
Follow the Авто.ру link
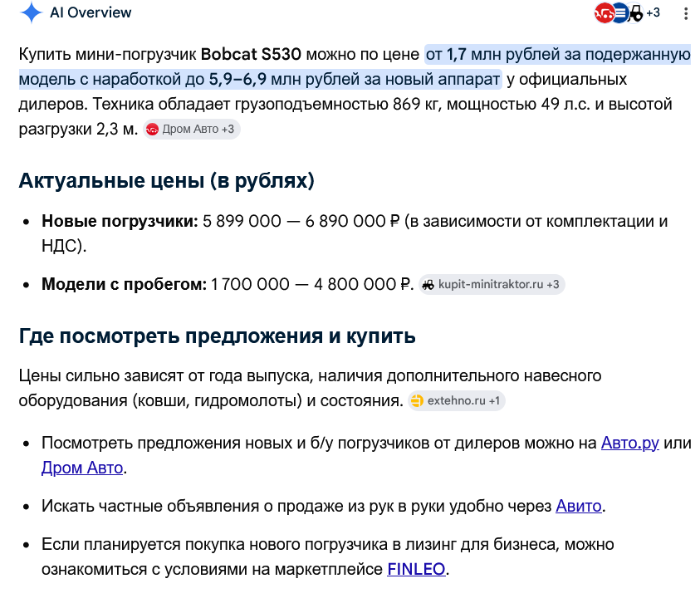pos(630,443)
